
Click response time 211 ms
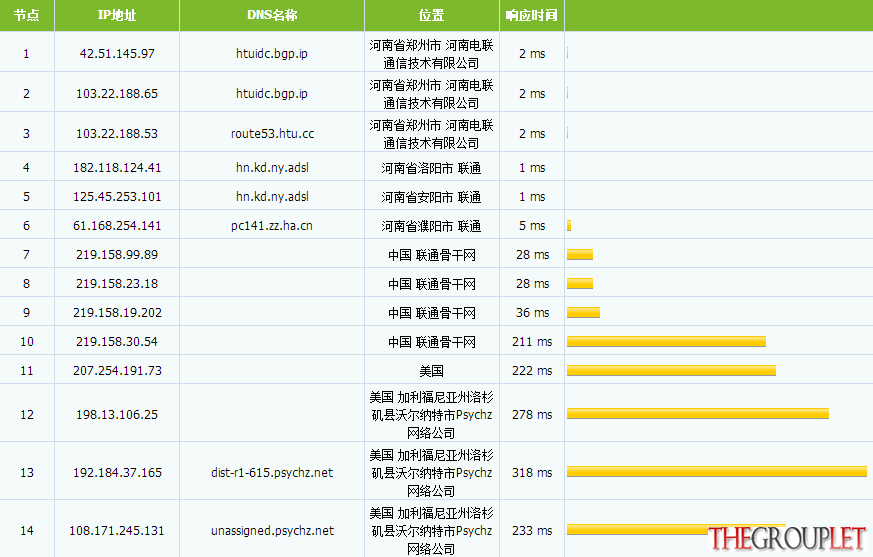[x=532, y=341]
